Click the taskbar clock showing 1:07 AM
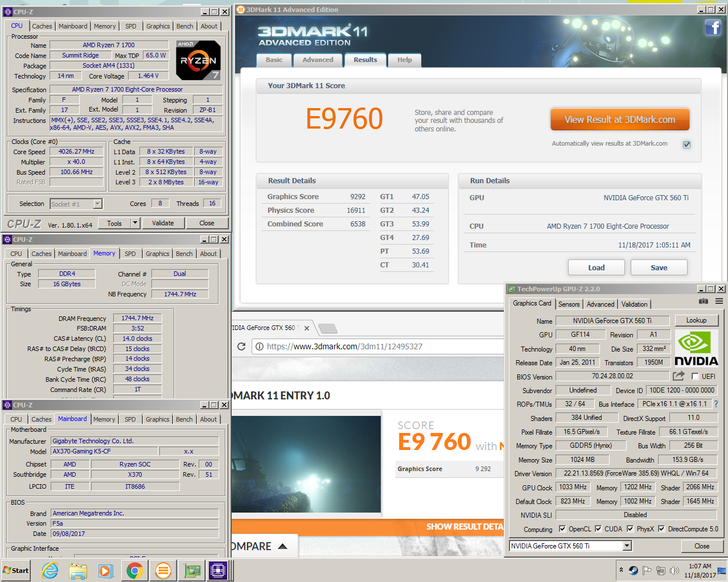The height and width of the screenshot is (582, 728). coord(700,570)
